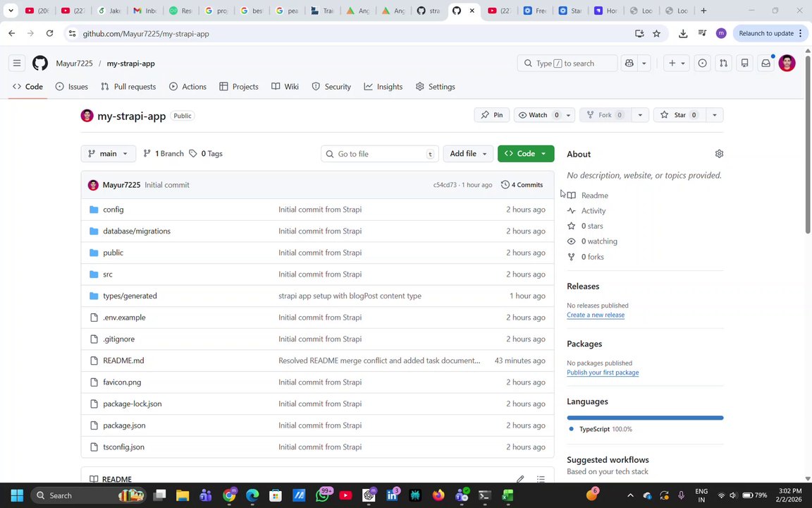
Task: Open the browser tab search chevron
Action: point(11,11)
